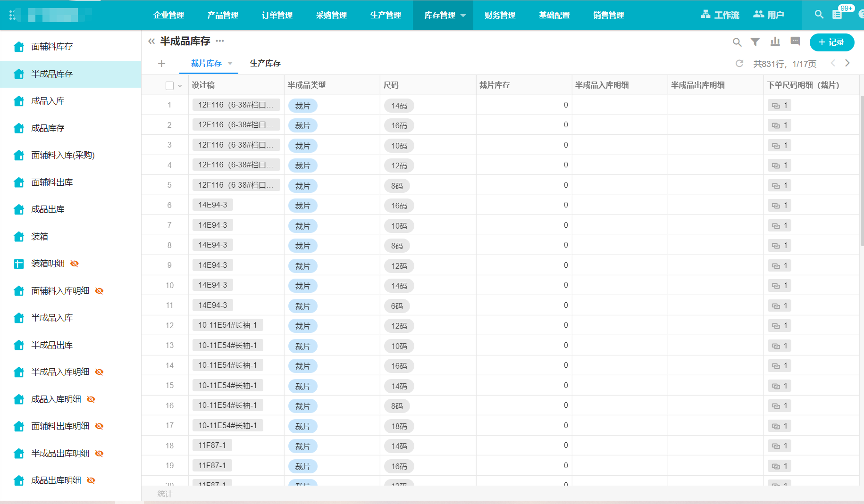The height and width of the screenshot is (504, 864).
Task: Add a new view with plus icon
Action: coord(161,63)
